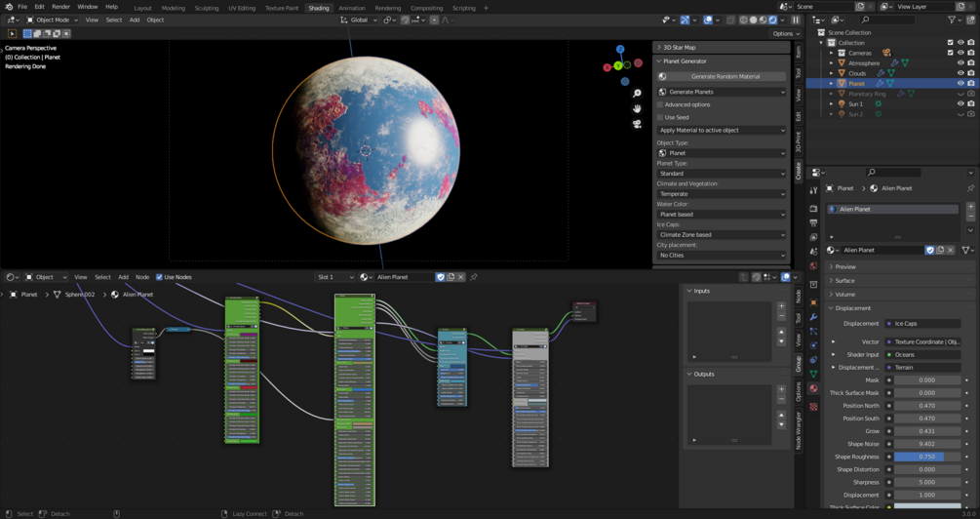Hide the Atmosphere object with eye icon
Viewport: 980px width, 519px height.
pos(960,63)
